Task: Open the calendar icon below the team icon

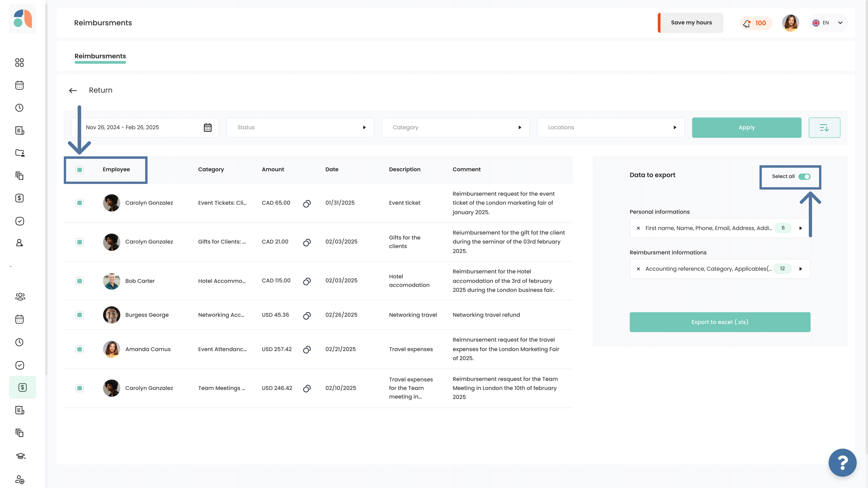Action: [20, 319]
